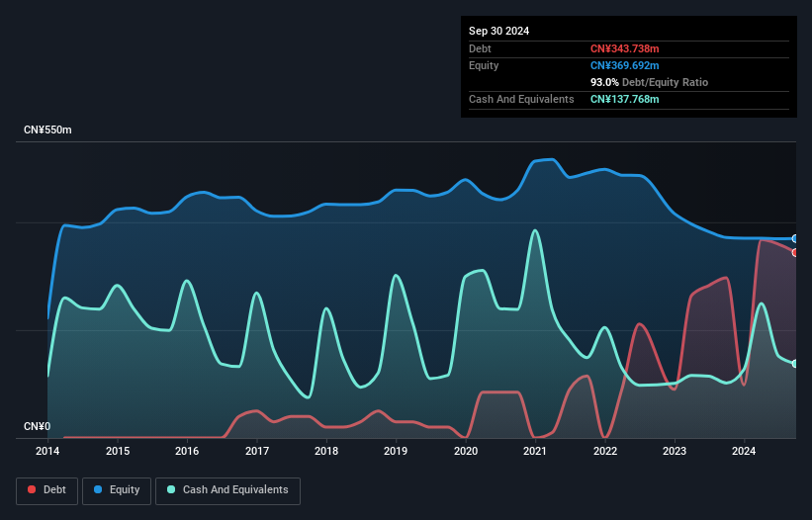Screen dimensions: 812x520
Task: Click the 2022 x-axis label
Action: (605, 451)
